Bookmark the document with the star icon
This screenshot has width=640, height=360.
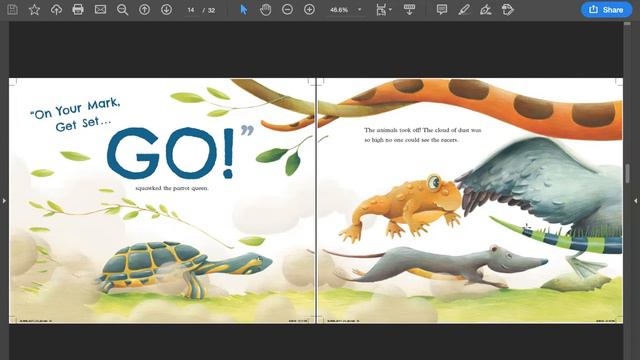34,9
